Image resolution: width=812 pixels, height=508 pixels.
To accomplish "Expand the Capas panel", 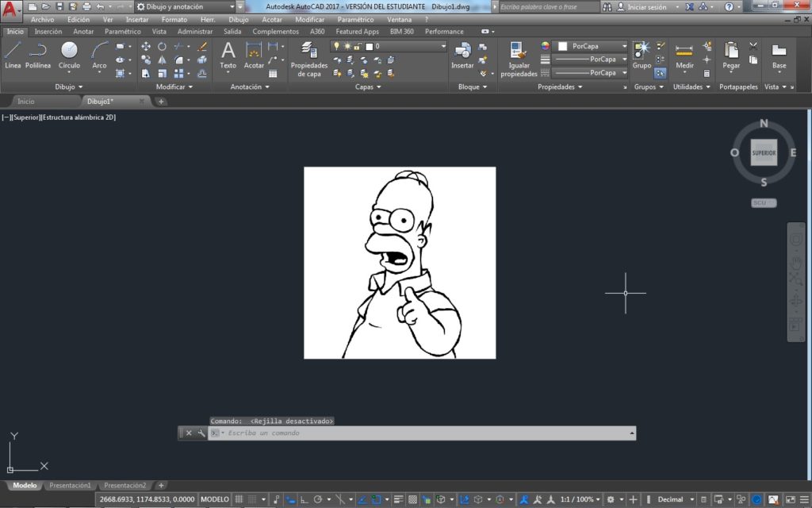I will (x=368, y=87).
